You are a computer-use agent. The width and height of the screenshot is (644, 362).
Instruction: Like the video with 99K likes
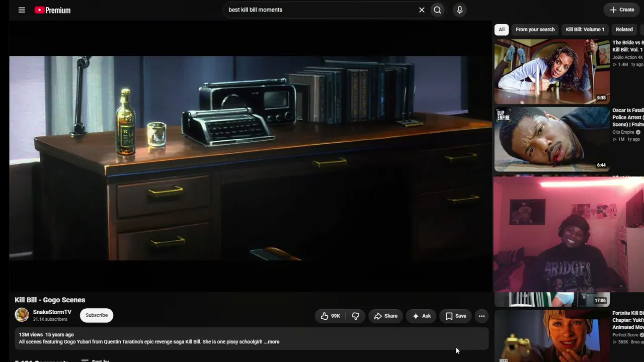click(x=331, y=316)
